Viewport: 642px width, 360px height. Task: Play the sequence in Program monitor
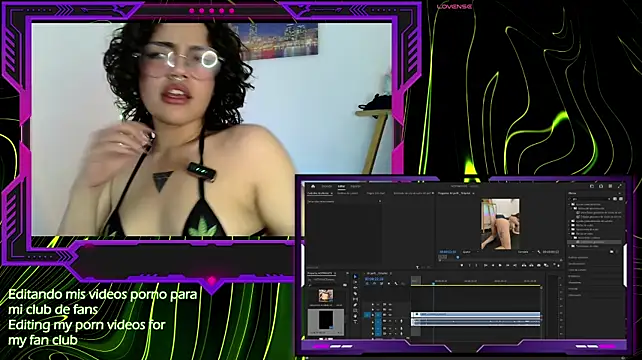500,265
